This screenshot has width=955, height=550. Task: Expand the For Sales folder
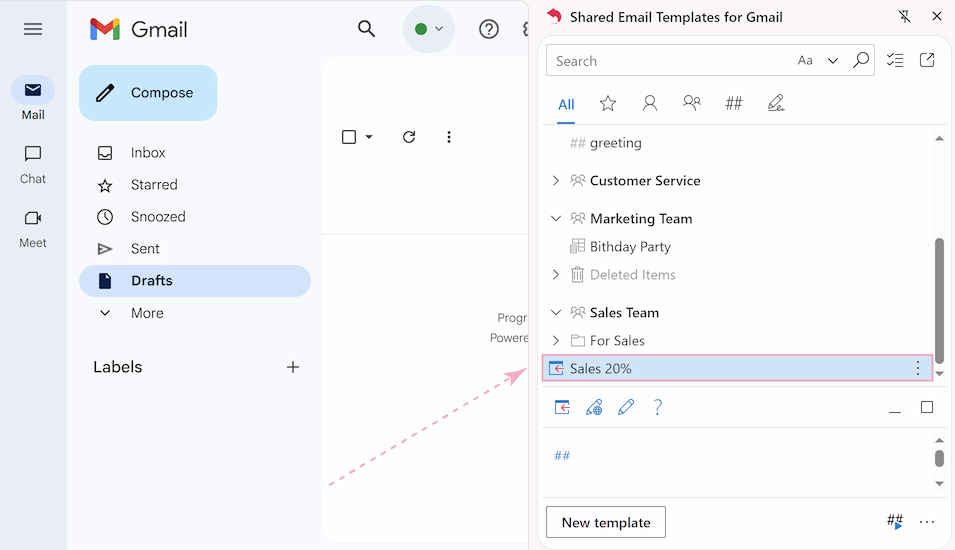(x=556, y=341)
